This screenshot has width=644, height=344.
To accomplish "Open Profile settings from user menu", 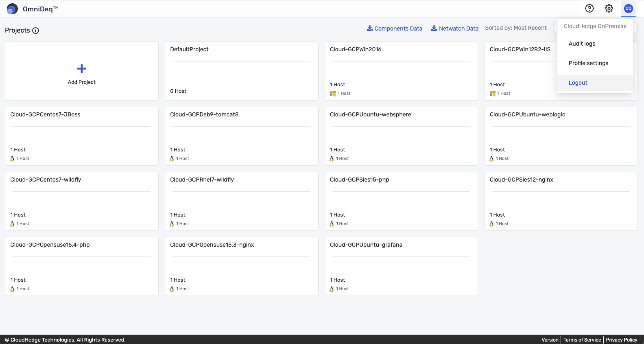I will pos(595,63).
